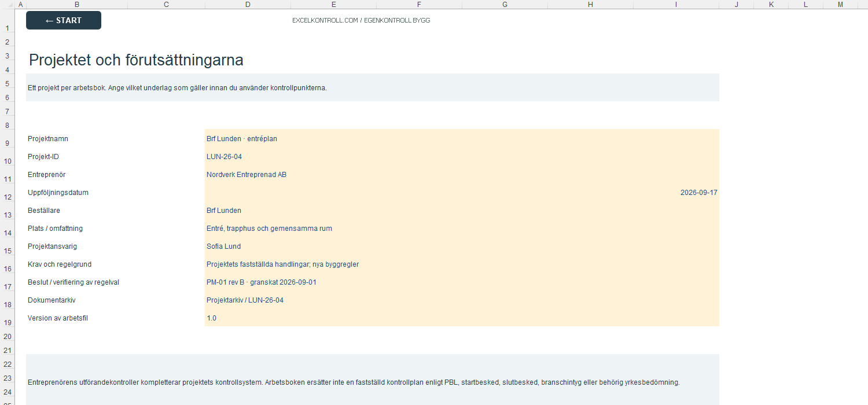
Task: Select the 'Entreprenör' label cell
Action: tap(115, 175)
